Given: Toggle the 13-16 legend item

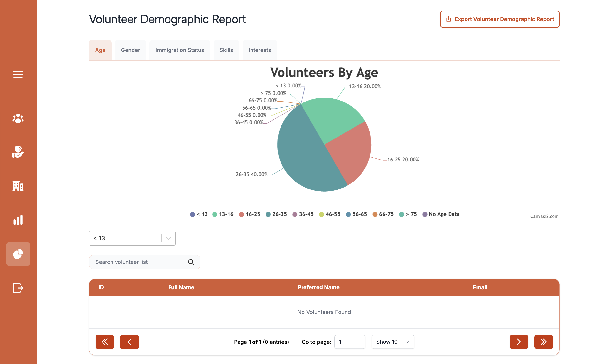Looking at the screenshot, I should tap(223, 214).
